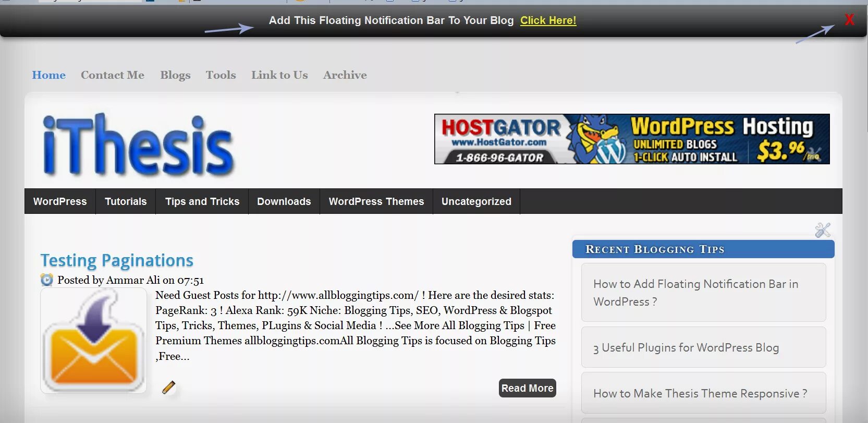Open the Tips and Tricks category
The height and width of the screenshot is (423, 868).
(x=202, y=201)
